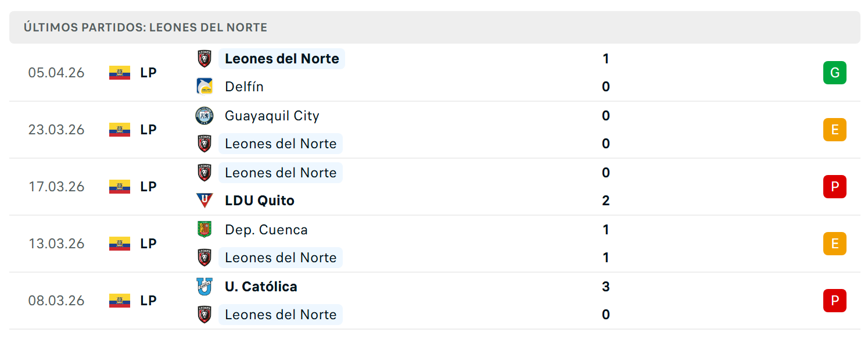Click the orange E badge for Dep. Cuenca match
Viewport: 868px width, 339px height.
[835, 244]
